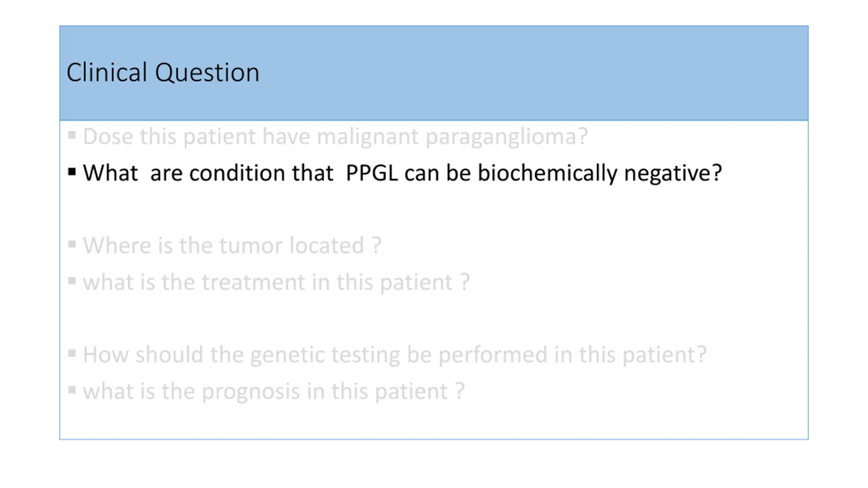Click the word "treatment" in the fourth bullet
868x488 pixels.
(254, 282)
